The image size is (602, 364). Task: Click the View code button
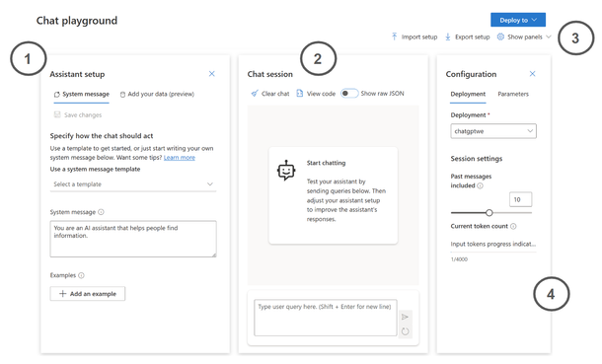tap(316, 94)
